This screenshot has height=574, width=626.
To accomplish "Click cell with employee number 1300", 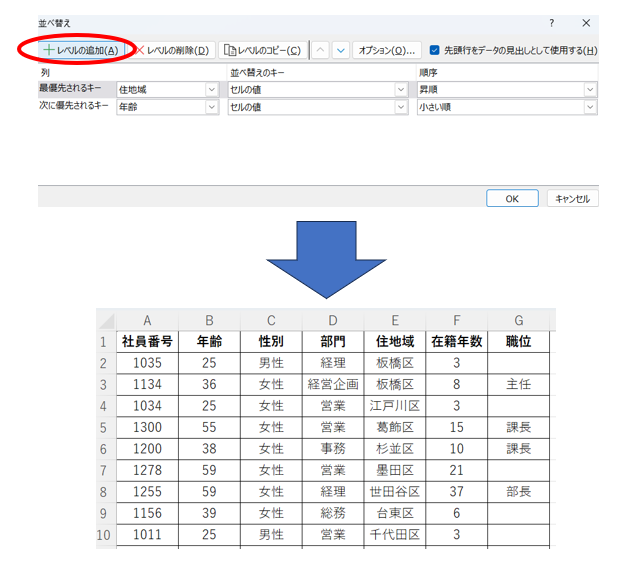I will [x=147, y=428].
